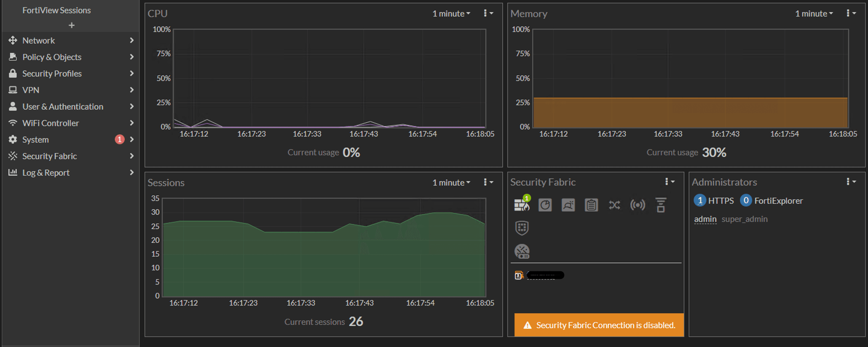The image size is (868, 347).
Task: Click the crossed arrows FortiSwitch icon
Action: [x=614, y=205]
